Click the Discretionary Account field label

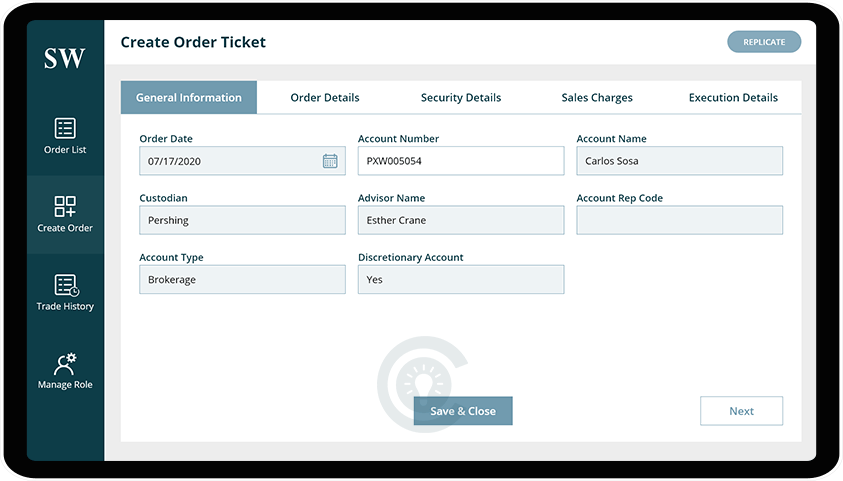(x=411, y=257)
